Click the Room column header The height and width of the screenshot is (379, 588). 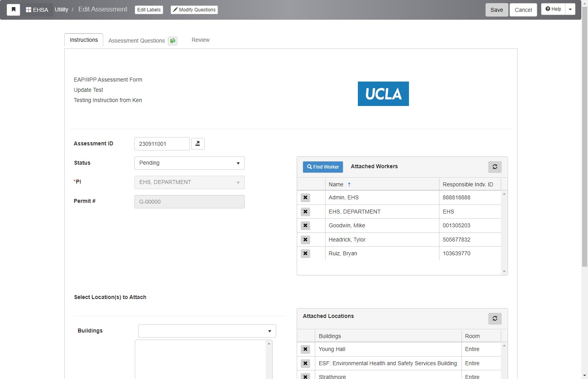pyautogui.click(x=481, y=336)
